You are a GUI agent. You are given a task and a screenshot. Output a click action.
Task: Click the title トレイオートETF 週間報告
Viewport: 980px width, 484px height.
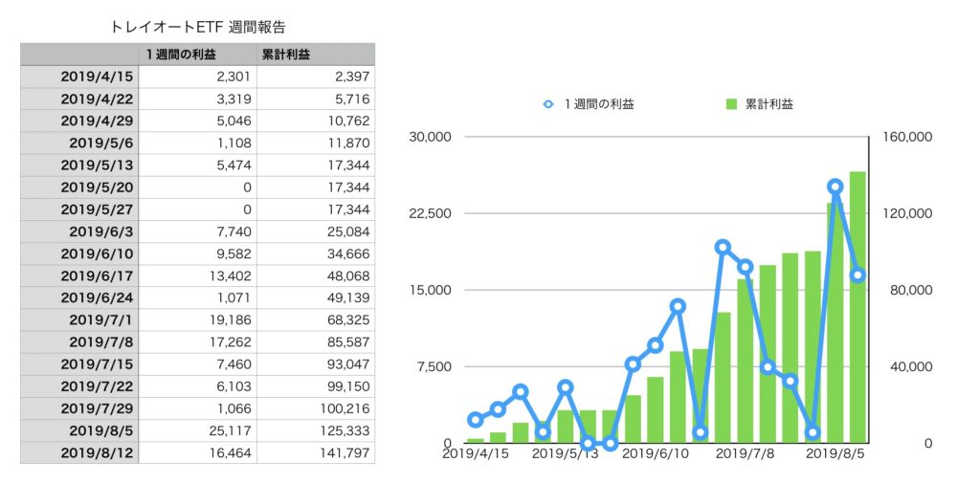coord(197,27)
